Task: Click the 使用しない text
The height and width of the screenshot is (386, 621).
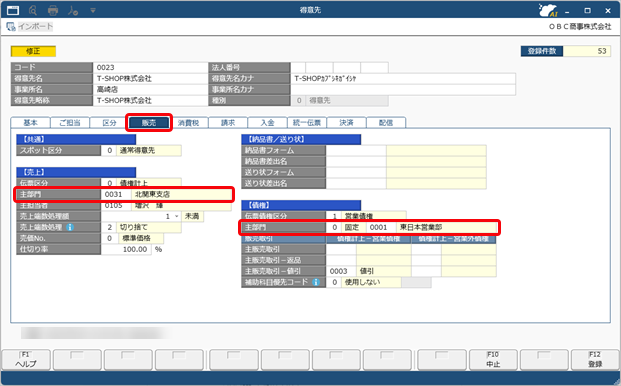Action: coord(362,282)
